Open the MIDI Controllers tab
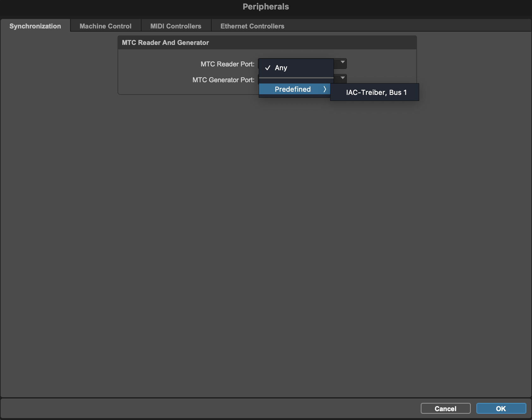 [176, 26]
